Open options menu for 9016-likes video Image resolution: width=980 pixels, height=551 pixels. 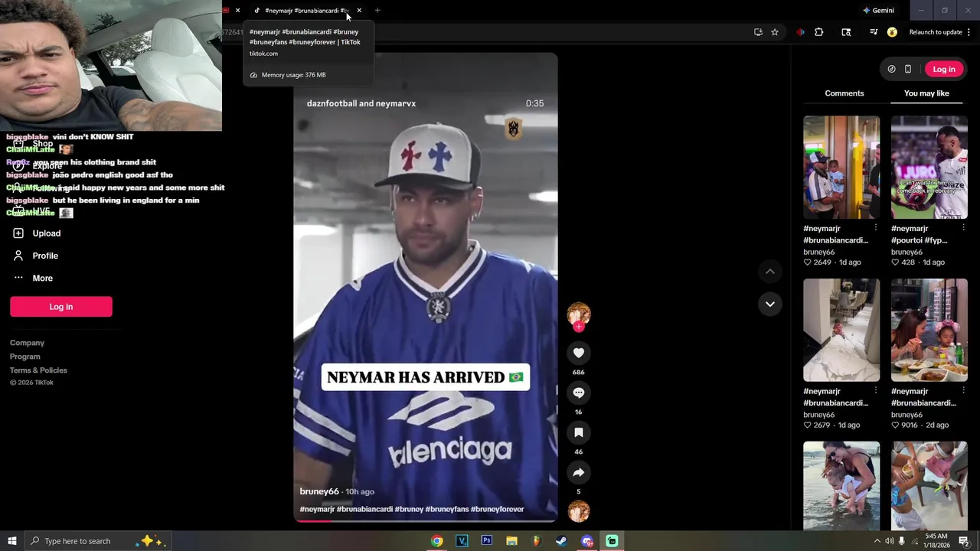[963, 391]
